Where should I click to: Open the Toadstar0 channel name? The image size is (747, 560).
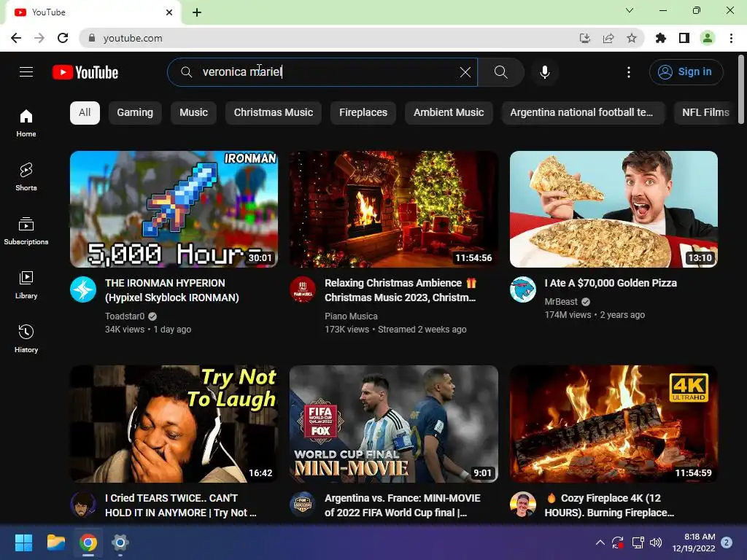(125, 316)
